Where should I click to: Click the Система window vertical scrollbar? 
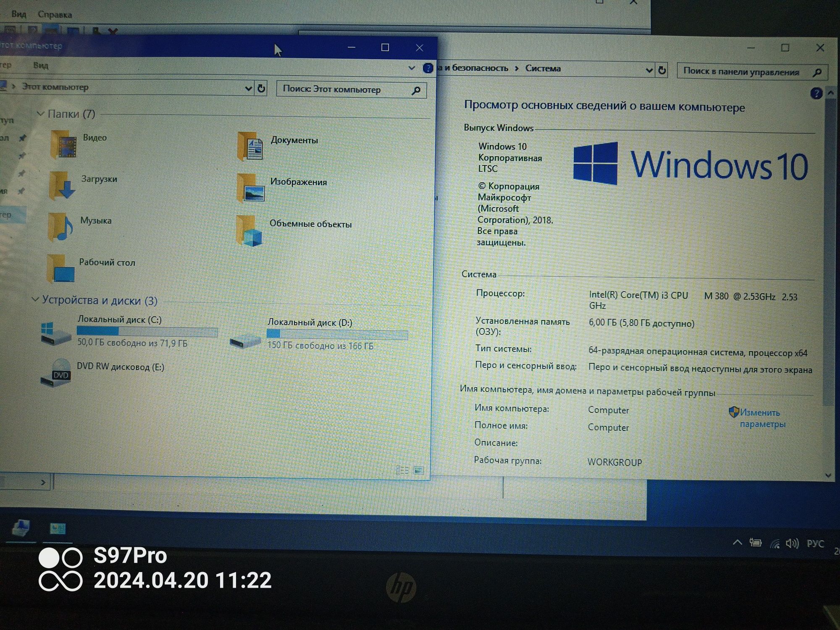coord(829,252)
